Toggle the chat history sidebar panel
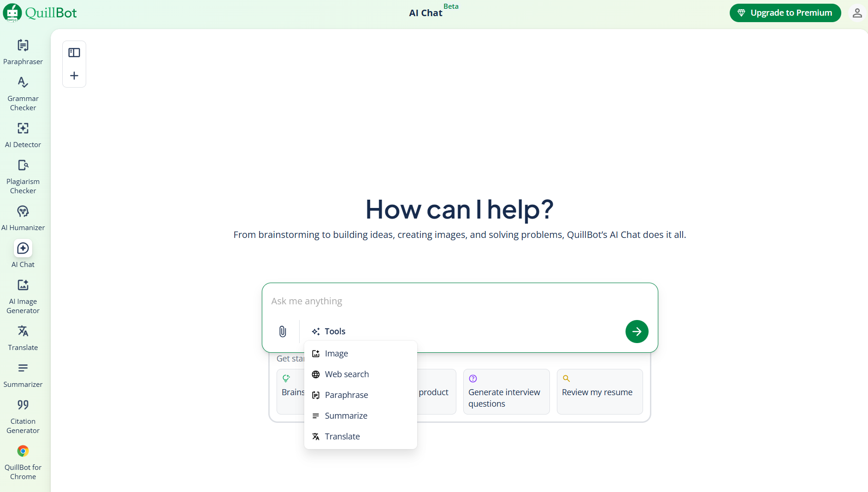Screen dimensions: 868x492 (74, 53)
